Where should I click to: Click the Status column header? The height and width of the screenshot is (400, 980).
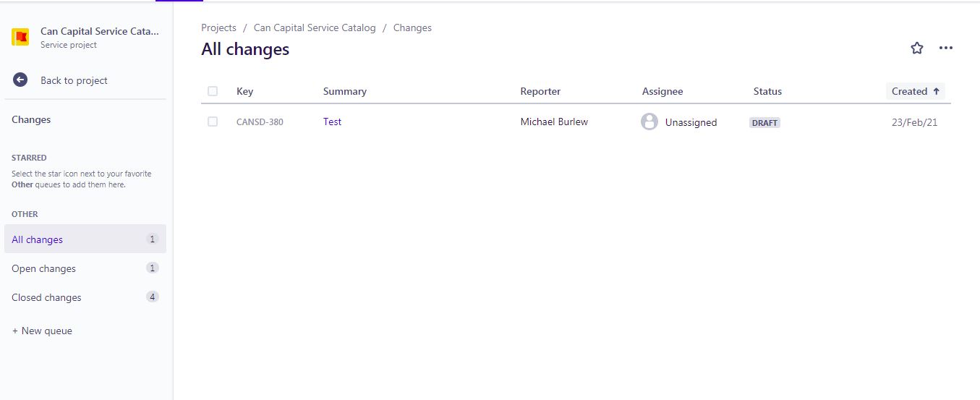(767, 91)
